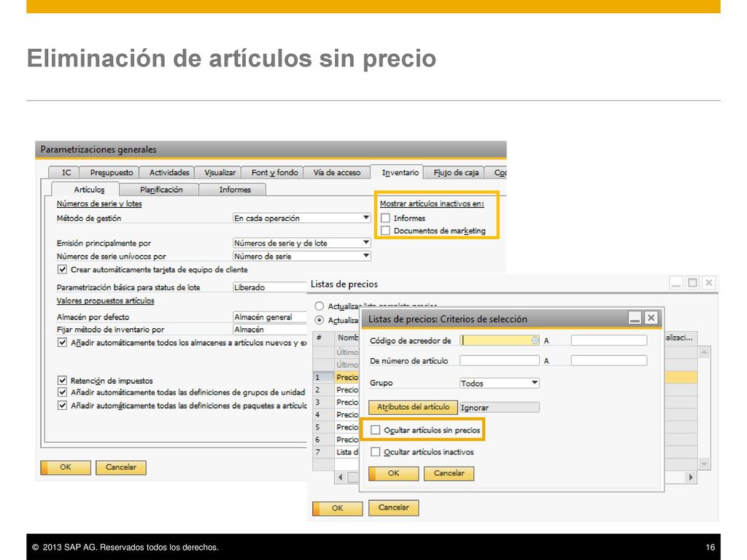Toggle definiciones de paquetes a artículos checkbox
747x560 pixels.
tap(62, 405)
